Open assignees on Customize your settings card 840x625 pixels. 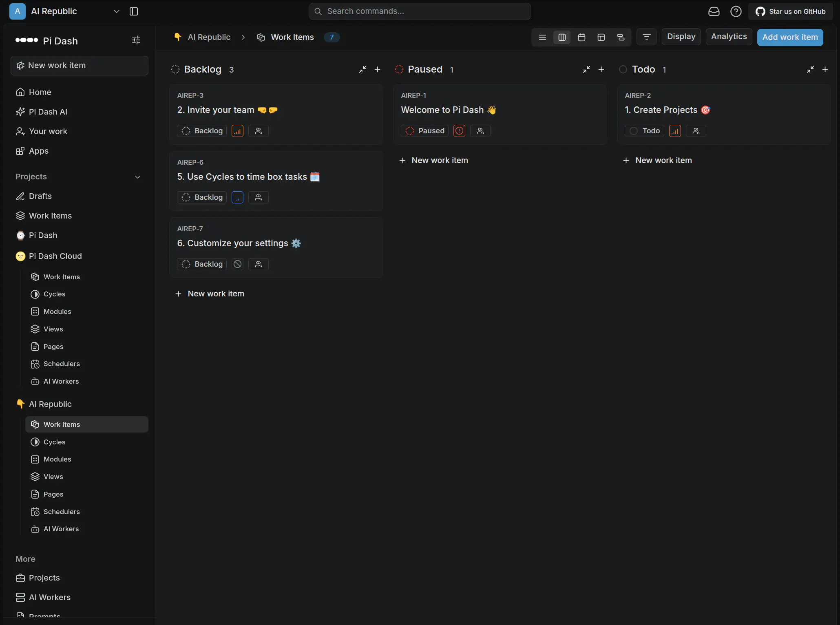click(x=259, y=264)
